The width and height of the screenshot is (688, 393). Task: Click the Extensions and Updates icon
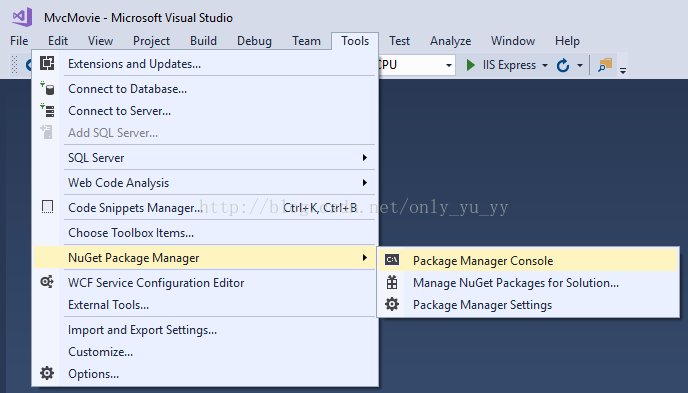(x=47, y=63)
